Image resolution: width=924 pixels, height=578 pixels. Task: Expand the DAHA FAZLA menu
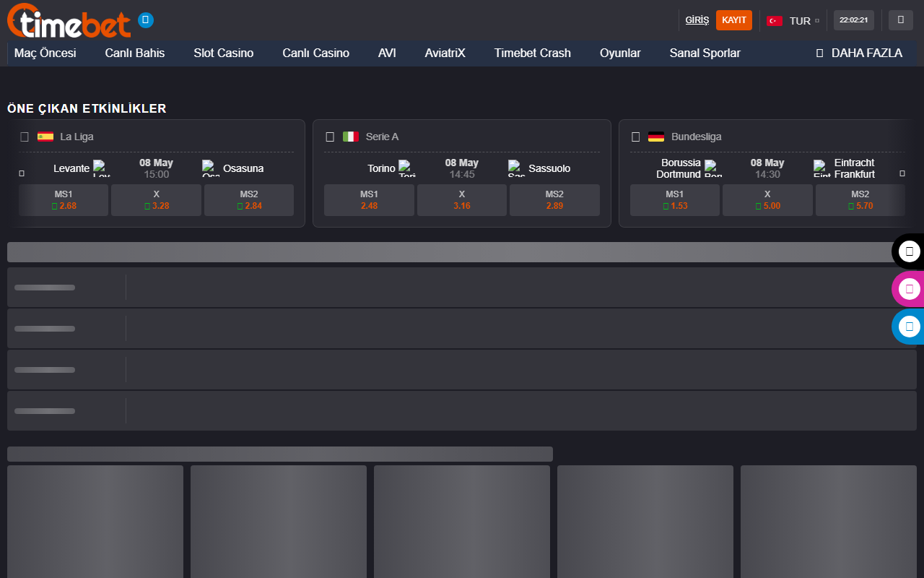(859, 53)
